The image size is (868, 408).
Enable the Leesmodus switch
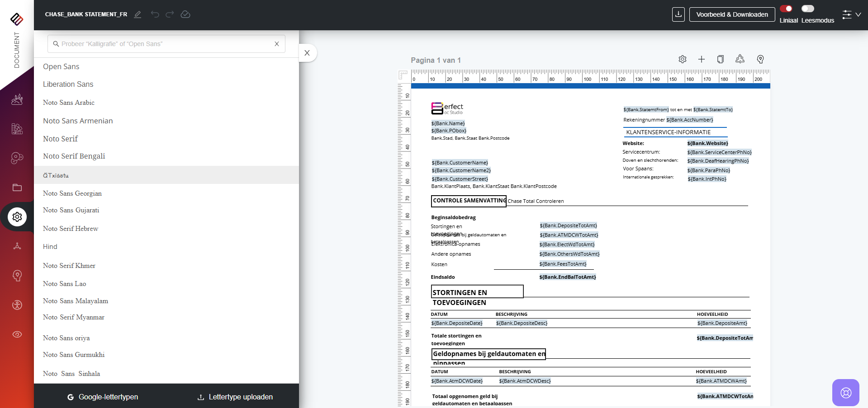pos(807,9)
